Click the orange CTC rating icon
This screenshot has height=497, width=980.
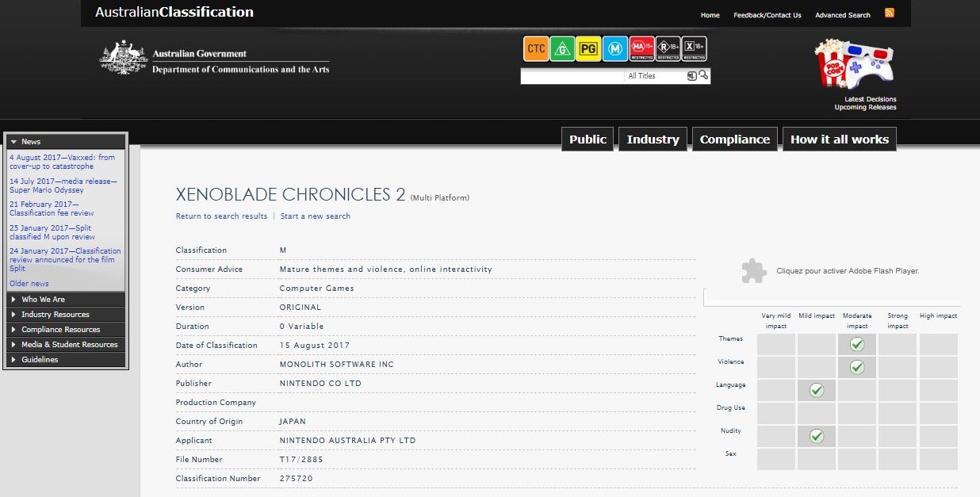pyautogui.click(x=536, y=49)
